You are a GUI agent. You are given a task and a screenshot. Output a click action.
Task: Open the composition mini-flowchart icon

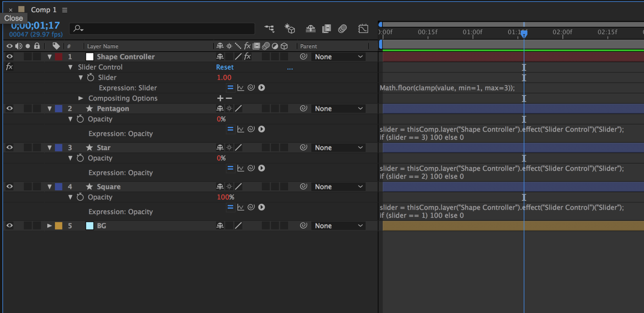(x=269, y=29)
